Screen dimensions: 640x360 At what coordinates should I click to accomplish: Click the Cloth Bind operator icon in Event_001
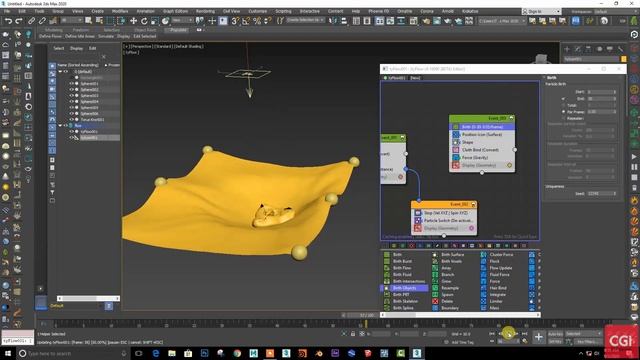(456, 150)
